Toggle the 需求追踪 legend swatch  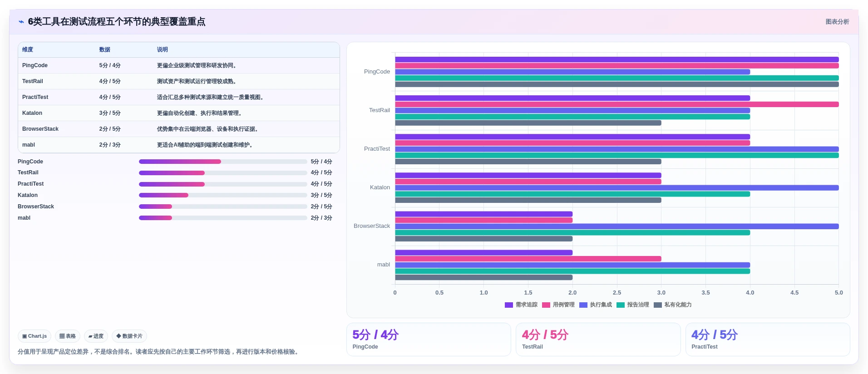click(x=509, y=305)
